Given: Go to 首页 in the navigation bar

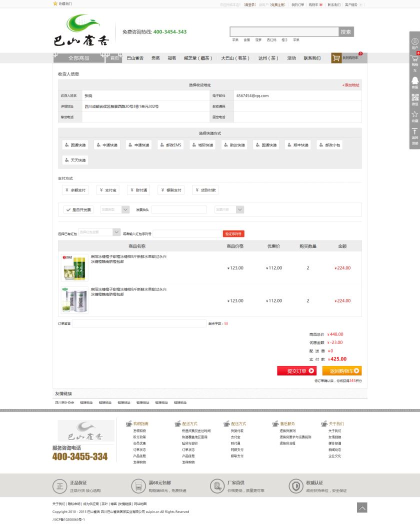Looking at the screenshot, I should pos(114,58).
